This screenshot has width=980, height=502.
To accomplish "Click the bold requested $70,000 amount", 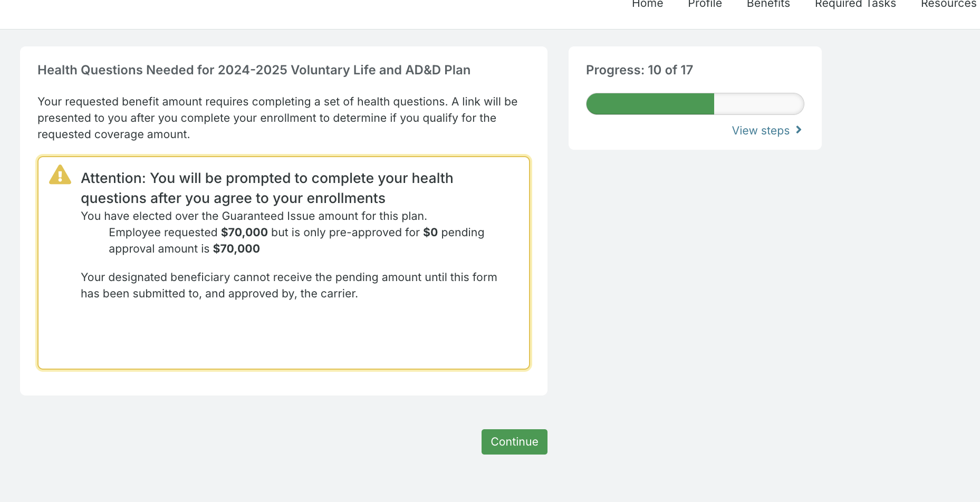I will (x=244, y=233).
